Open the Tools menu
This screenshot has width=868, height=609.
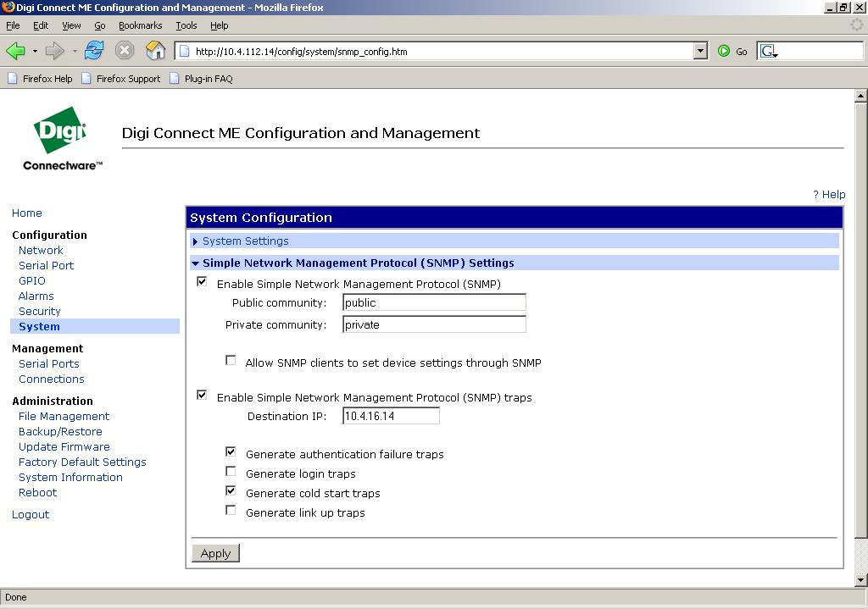[186, 26]
